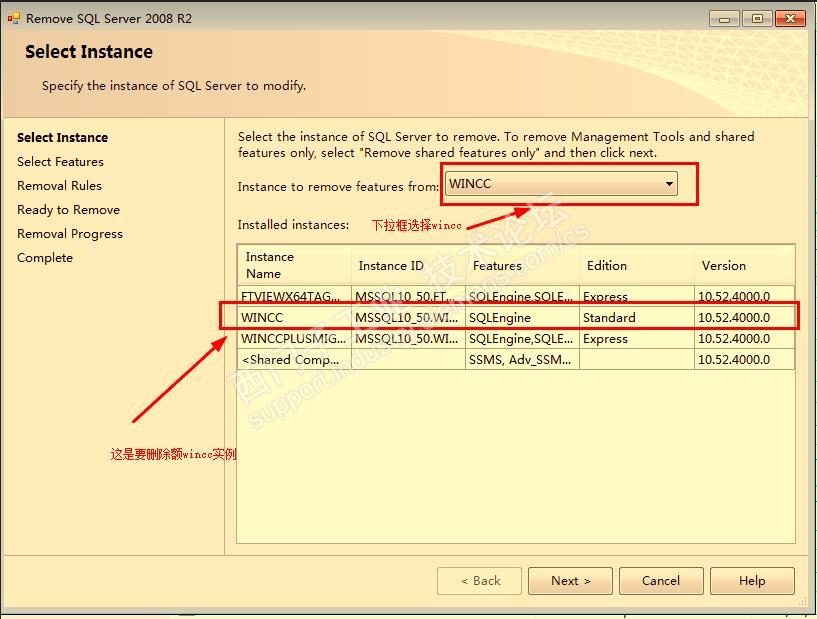Screen dimensions: 817x619
Task: Click Express edition in FTVIEWX64TAG row
Action: [x=637, y=296]
